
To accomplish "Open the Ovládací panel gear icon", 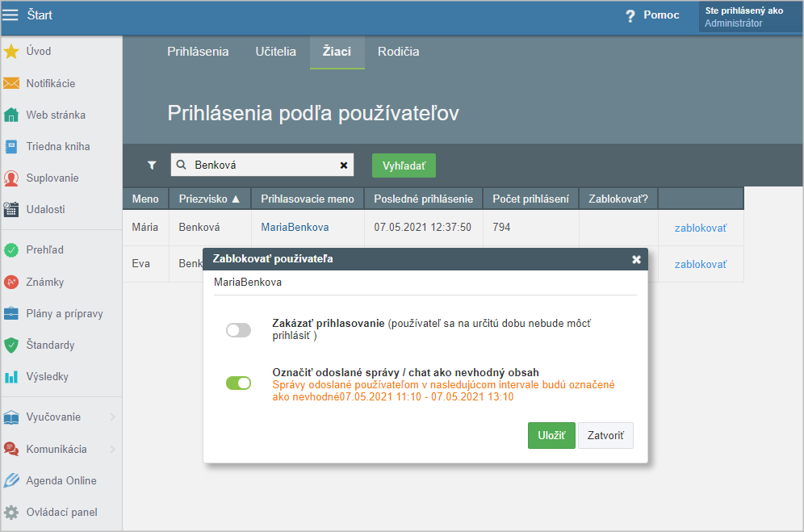I will [11, 512].
